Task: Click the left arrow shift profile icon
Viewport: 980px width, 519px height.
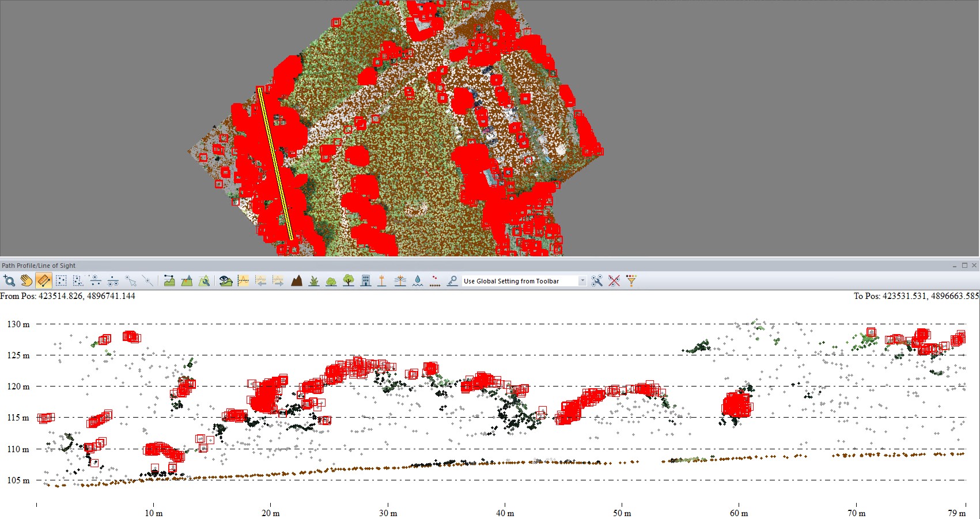Action: click(261, 281)
